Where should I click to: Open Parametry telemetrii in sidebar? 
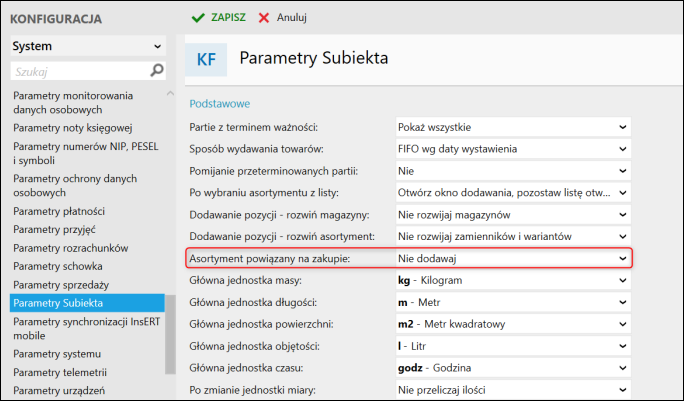coord(60,372)
